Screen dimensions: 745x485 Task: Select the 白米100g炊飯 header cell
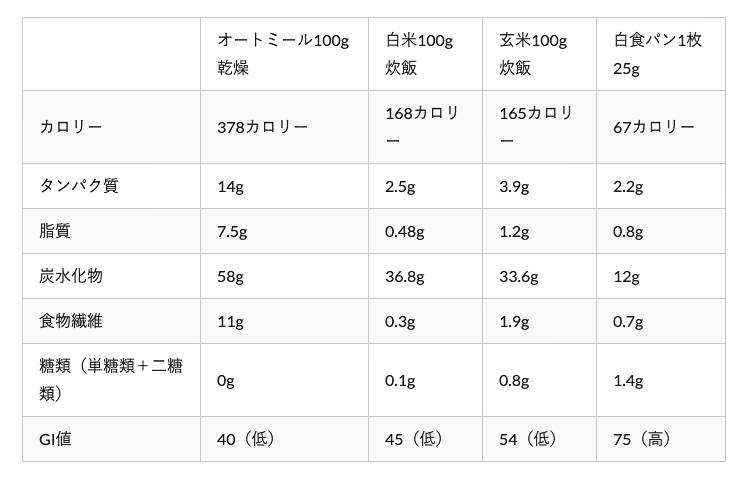coord(425,54)
